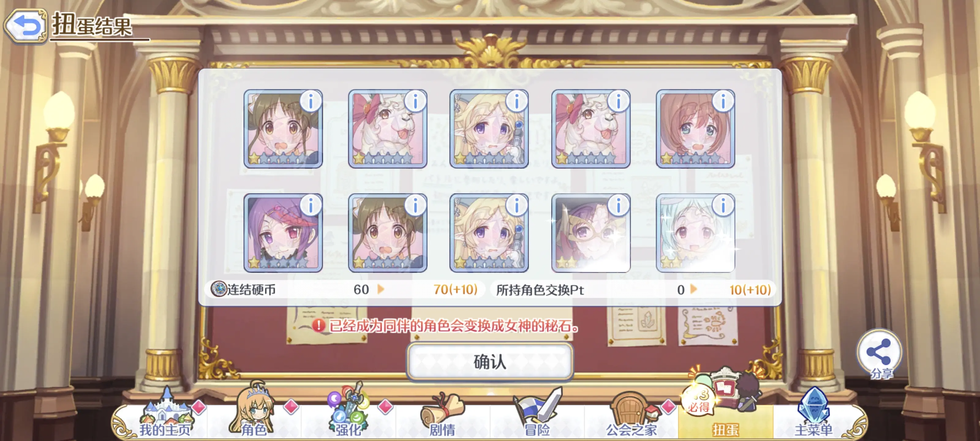
Task: Click the 连结硬币 coin icon
Action: click(219, 289)
